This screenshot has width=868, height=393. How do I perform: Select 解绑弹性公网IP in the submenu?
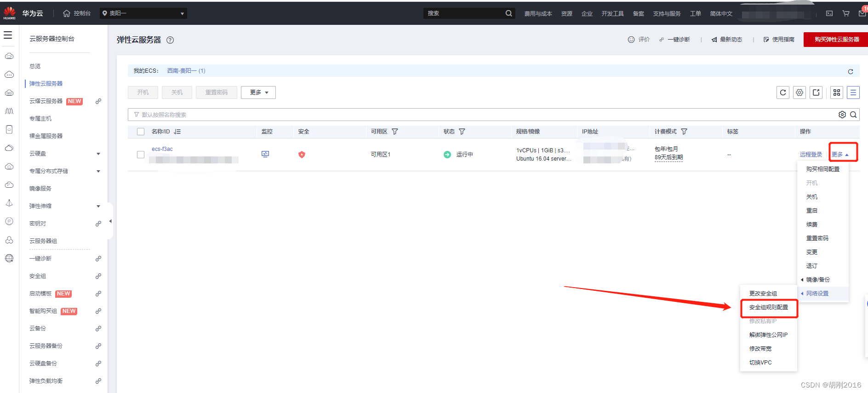tap(769, 335)
